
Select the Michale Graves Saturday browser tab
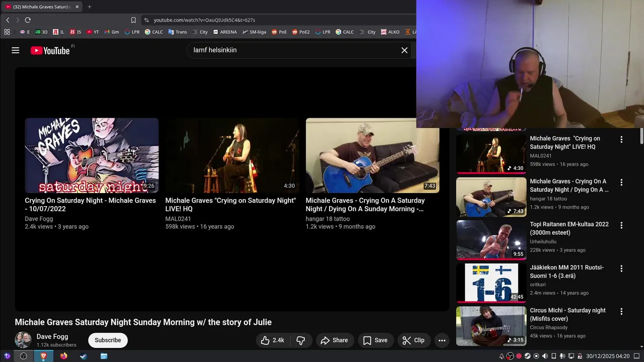[42, 7]
